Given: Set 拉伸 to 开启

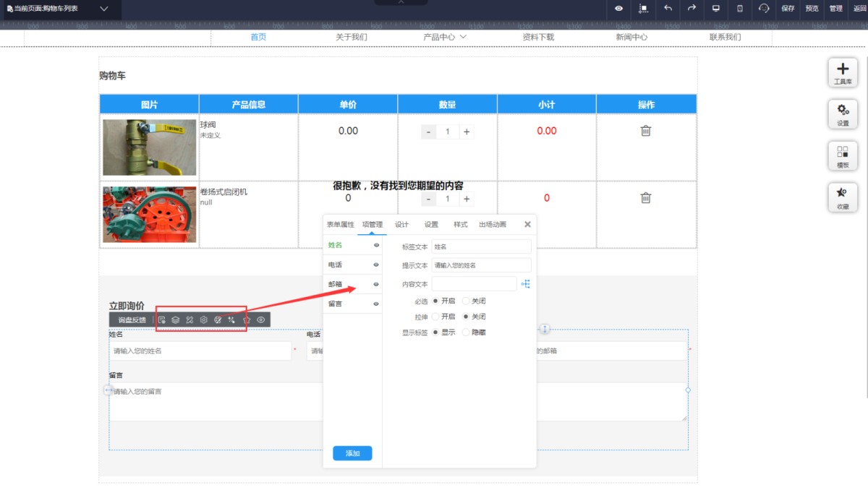Looking at the screenshot, I should (435, 317).
